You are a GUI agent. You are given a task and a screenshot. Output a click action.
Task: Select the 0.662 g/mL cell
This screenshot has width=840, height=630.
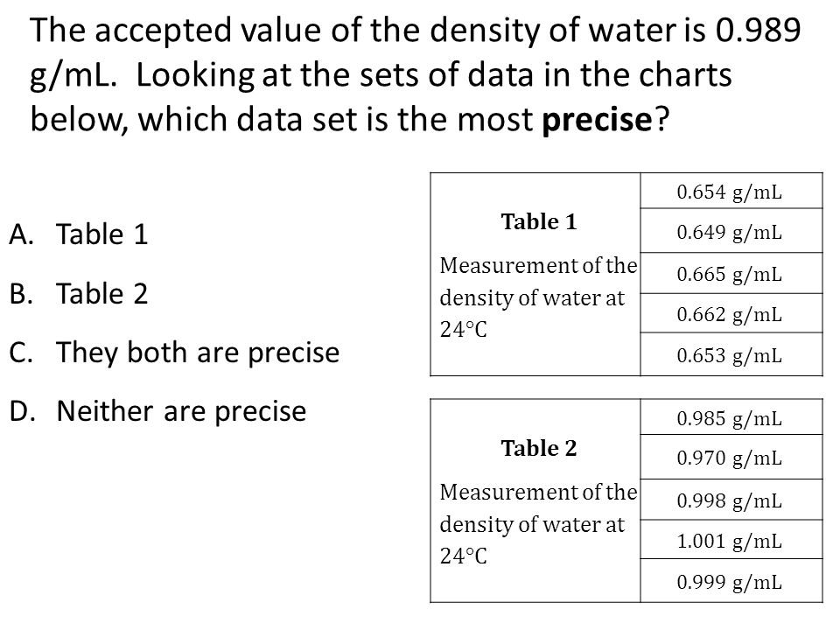click(x=731, y=313)
